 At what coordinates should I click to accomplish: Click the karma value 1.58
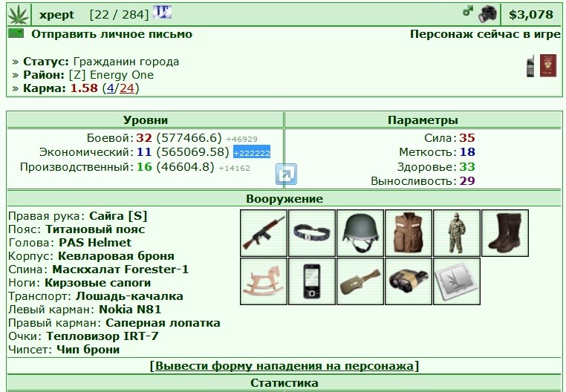84,88
